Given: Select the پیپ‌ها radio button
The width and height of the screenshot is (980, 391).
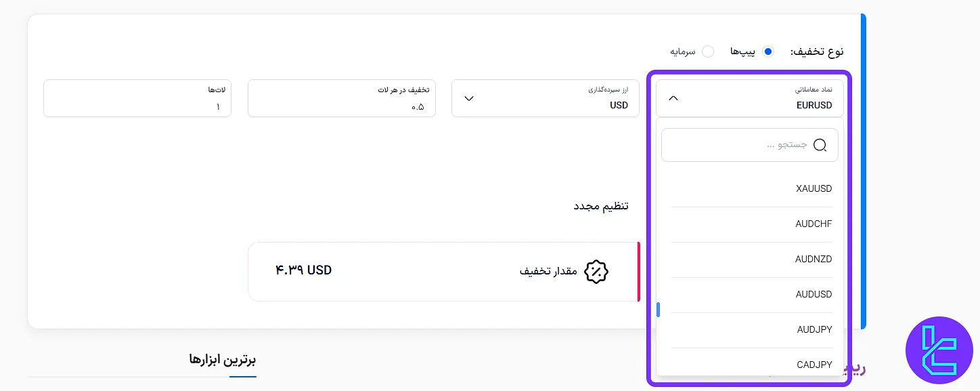Looking at the screenshot, I should (768, 51).
